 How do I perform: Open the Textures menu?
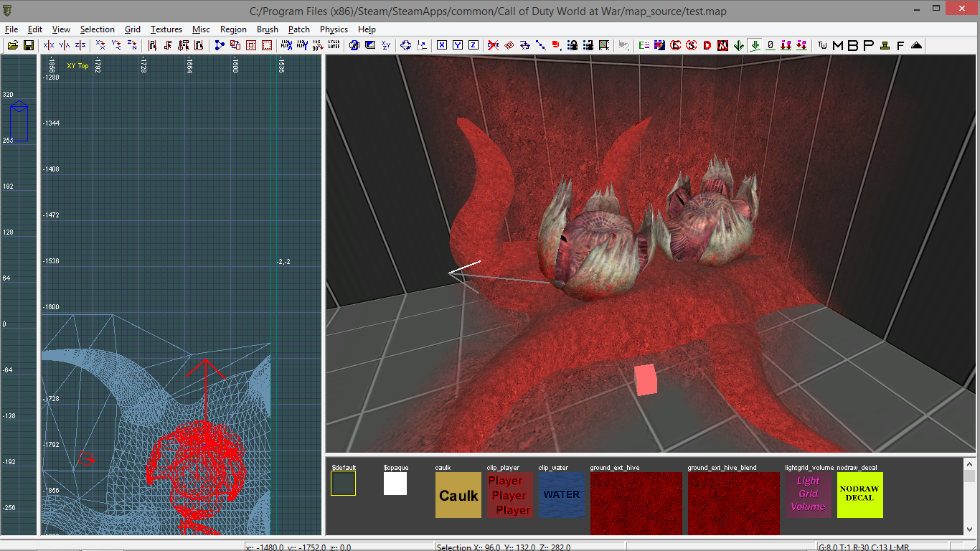coord(166,29)
